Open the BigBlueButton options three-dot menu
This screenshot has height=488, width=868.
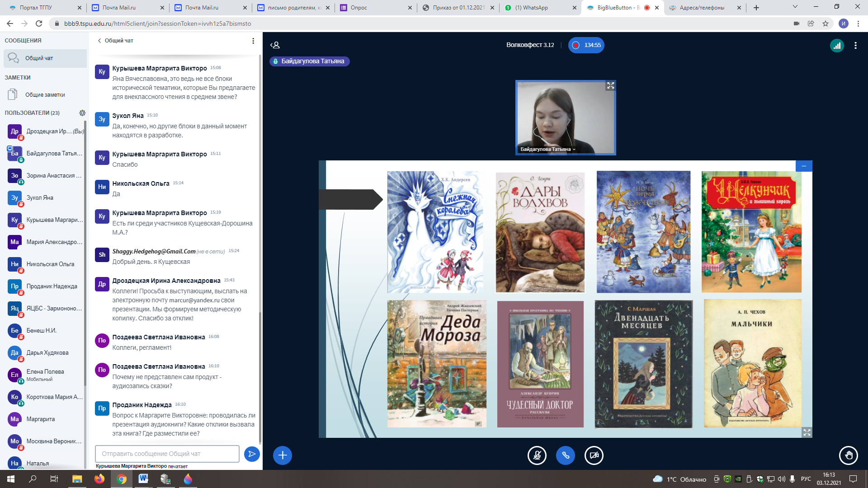click(x=855, y=45)
